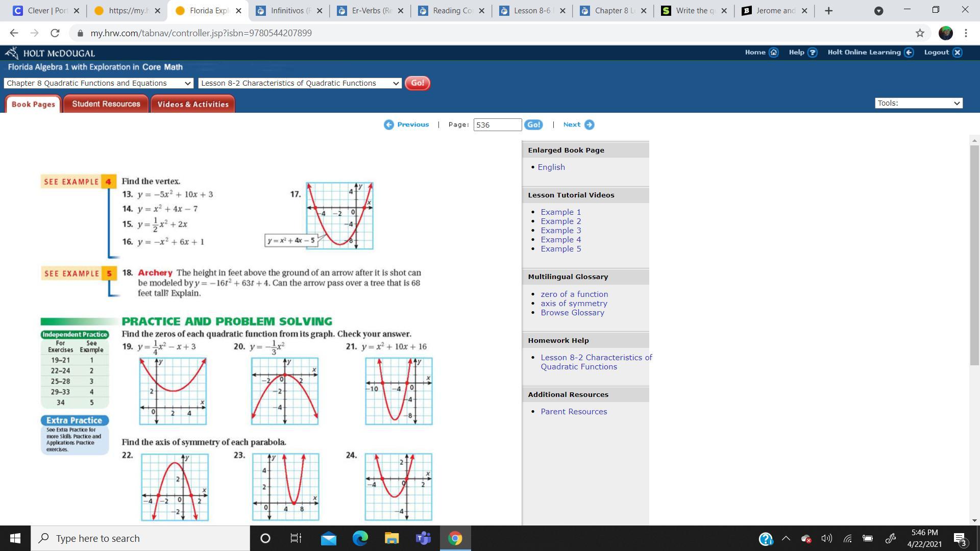980x551 pixels.
Task: Go to Previous page arrow
Action: pos(389,125)
